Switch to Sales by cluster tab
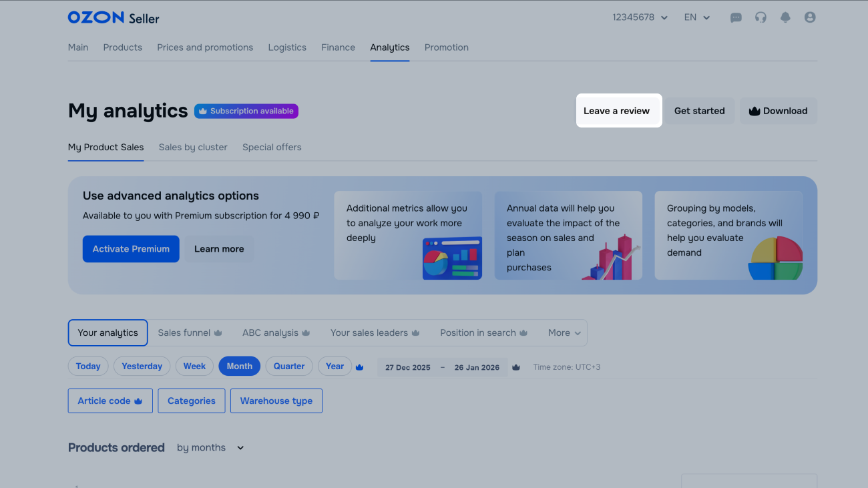 pyautogui.click(x=193, y=148)
